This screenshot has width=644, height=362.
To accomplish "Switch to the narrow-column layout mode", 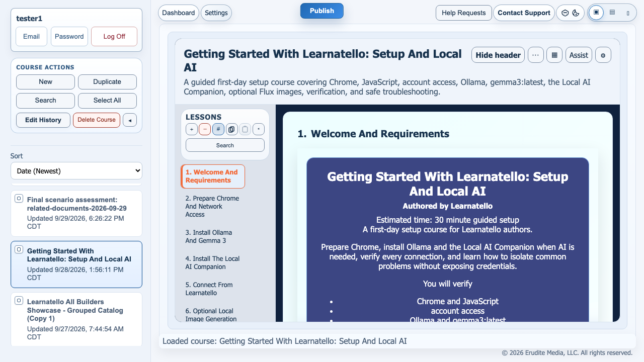I will pos(628,13).
